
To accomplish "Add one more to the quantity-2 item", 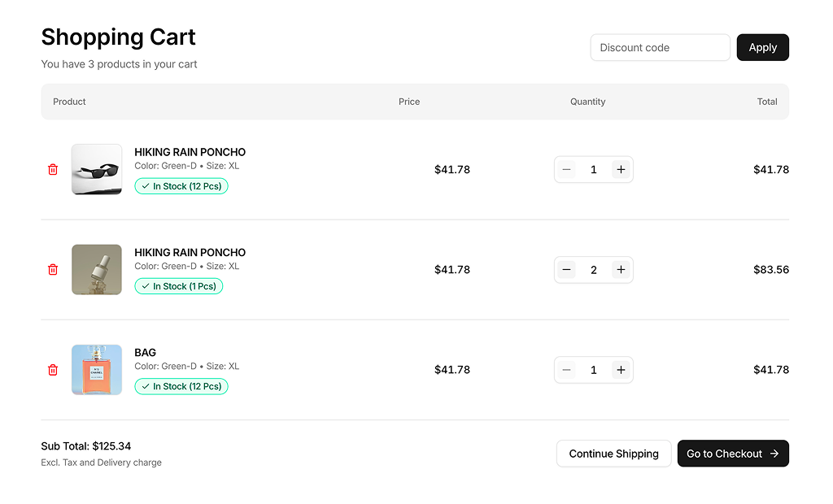I will (621, 269).
